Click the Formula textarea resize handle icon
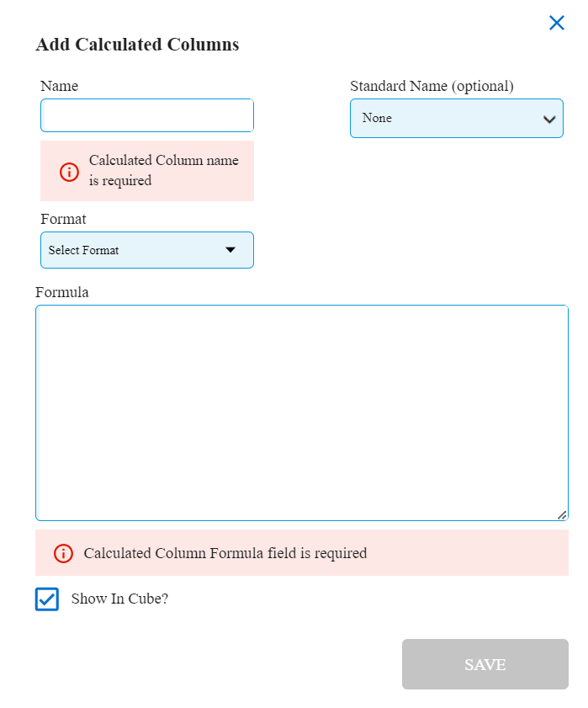The width and height of the screenshot is (588, 708). click(x=562, y=515)
